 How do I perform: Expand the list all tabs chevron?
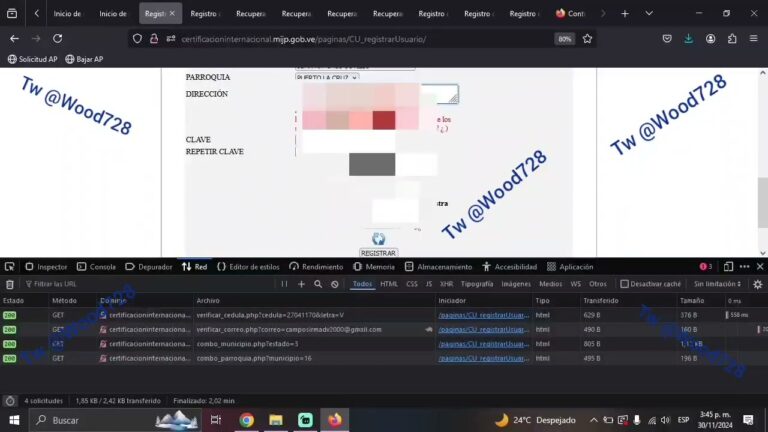648,13
